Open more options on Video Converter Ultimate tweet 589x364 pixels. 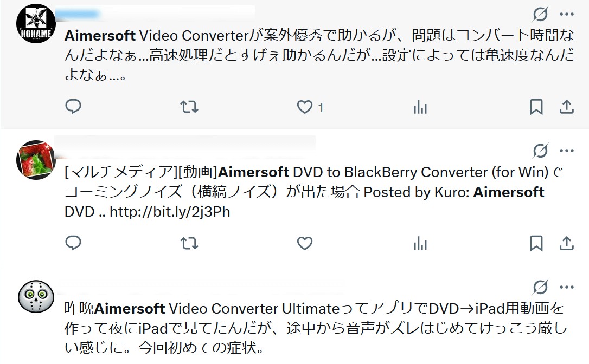(x=566, y=288)
